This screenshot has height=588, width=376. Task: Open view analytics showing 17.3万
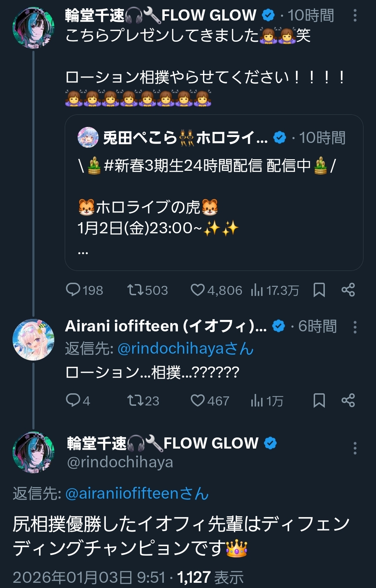257,290
